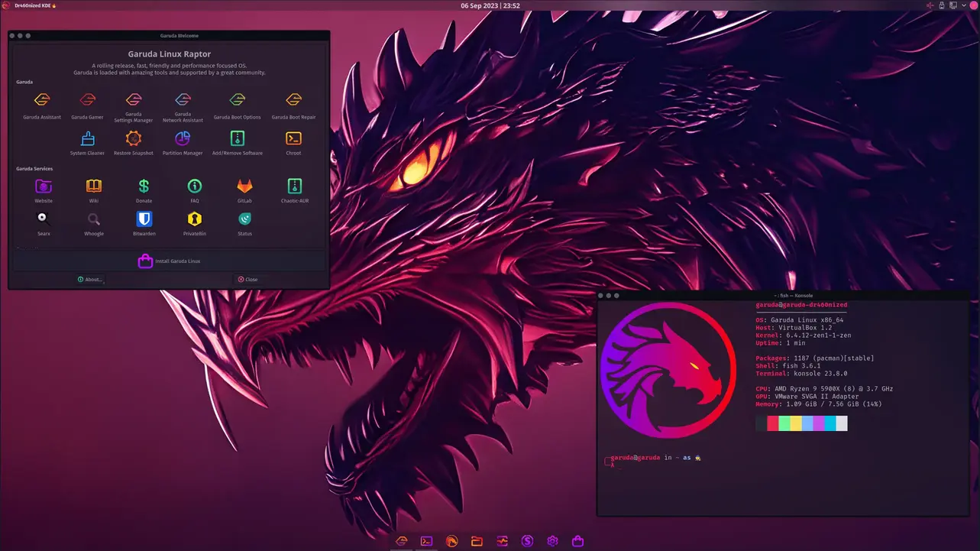Open the Chaotic-AUR service icon
The width and height of the screenshot is (980, 551).
pyautogui.click(x=293, y=186)
